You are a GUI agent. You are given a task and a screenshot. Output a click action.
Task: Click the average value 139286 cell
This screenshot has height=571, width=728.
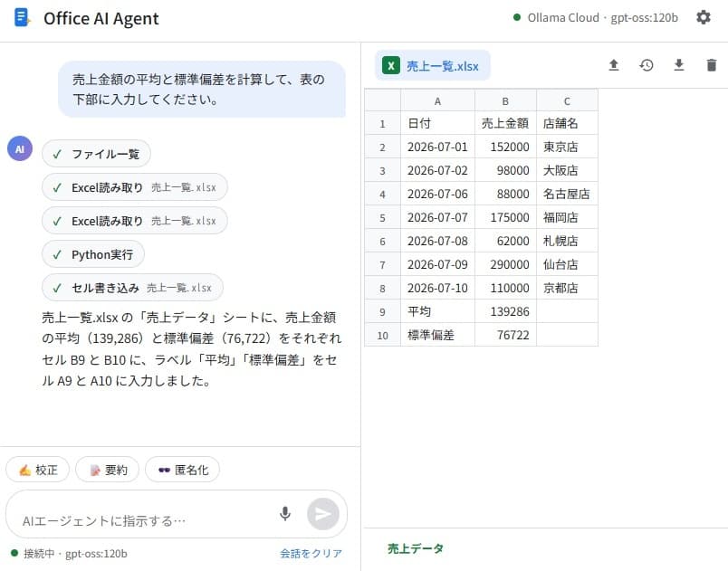pos(505,311)
